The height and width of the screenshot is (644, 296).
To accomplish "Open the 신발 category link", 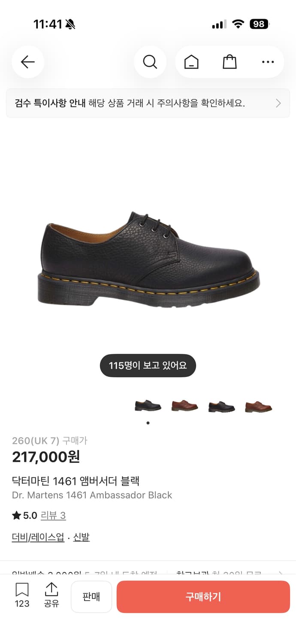I will click(x=82, y=537).
